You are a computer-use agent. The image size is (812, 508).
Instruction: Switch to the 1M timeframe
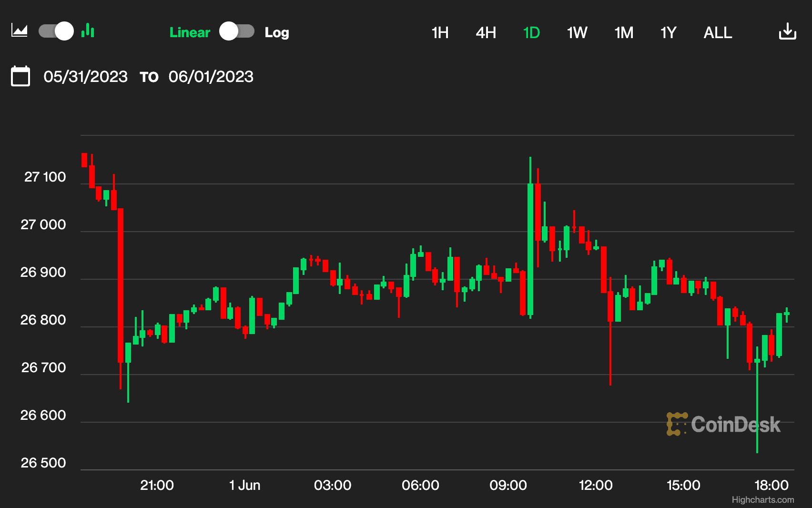pyautogui.click(x=624, y=32)
